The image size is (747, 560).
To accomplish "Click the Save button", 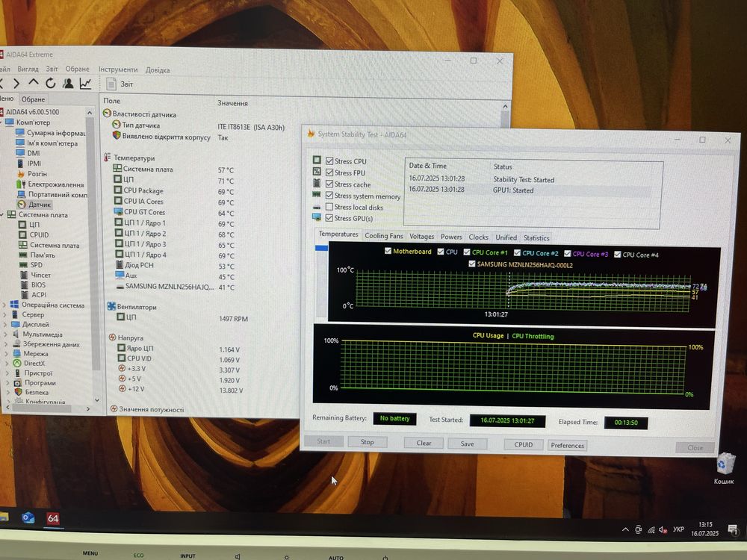I will pyautogui.click(x=467, y=444).
